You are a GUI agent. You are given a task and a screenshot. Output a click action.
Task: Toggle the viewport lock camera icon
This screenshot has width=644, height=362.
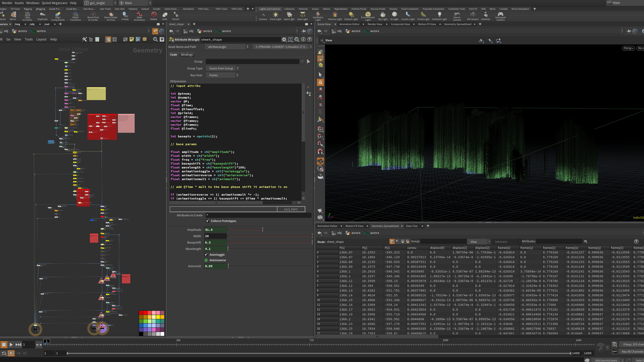click(x=320, y=82)
